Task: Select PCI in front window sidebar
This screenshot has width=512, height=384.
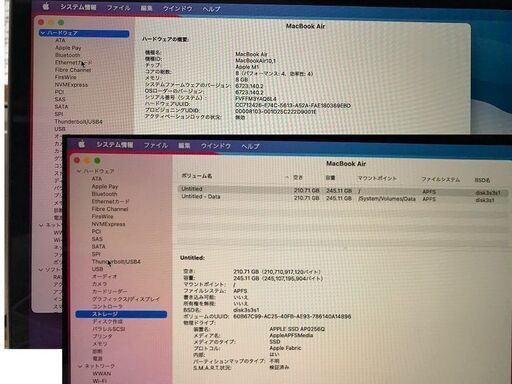Action: tap(96, 231)
